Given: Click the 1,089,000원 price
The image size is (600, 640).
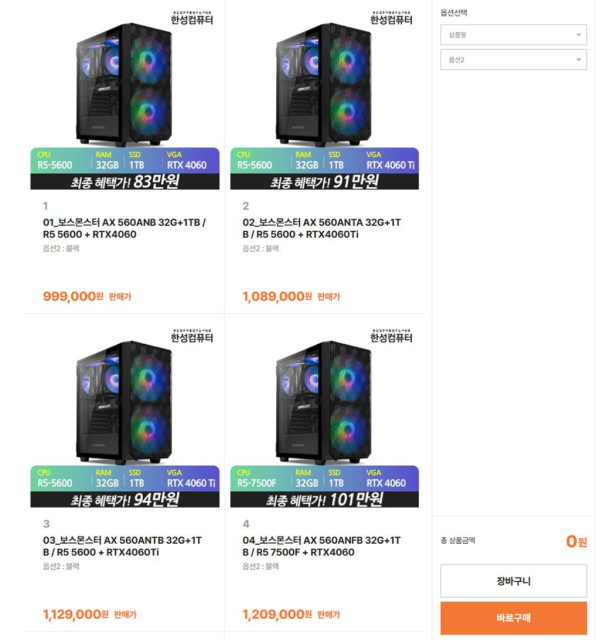Looking at the screenshot, I should point(277,296).
